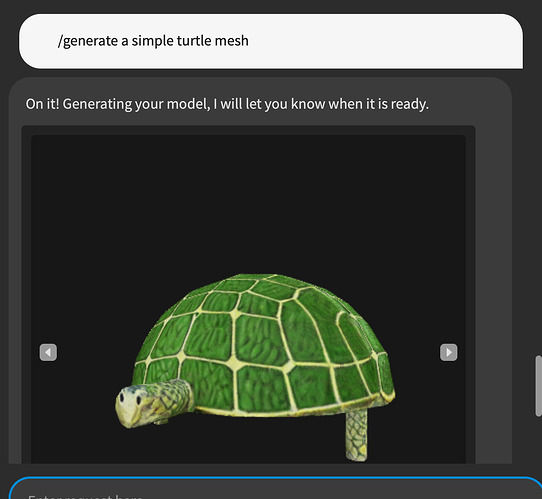Select the '/generate a simple turtle mesh' message
Viewport: 542px width, 499px height.
tap(271, 41)
